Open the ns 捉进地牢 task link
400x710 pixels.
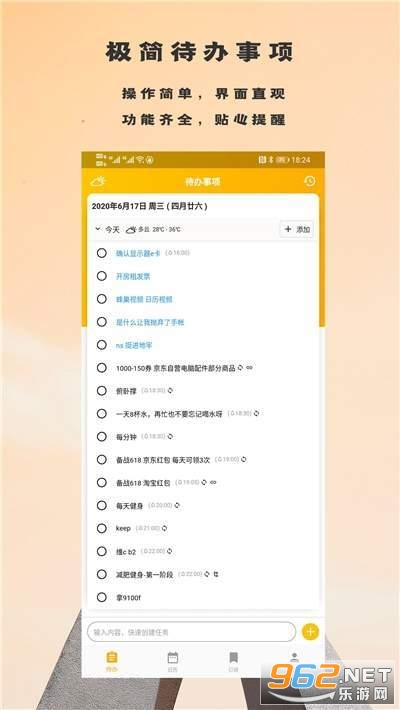coord(134,345)
